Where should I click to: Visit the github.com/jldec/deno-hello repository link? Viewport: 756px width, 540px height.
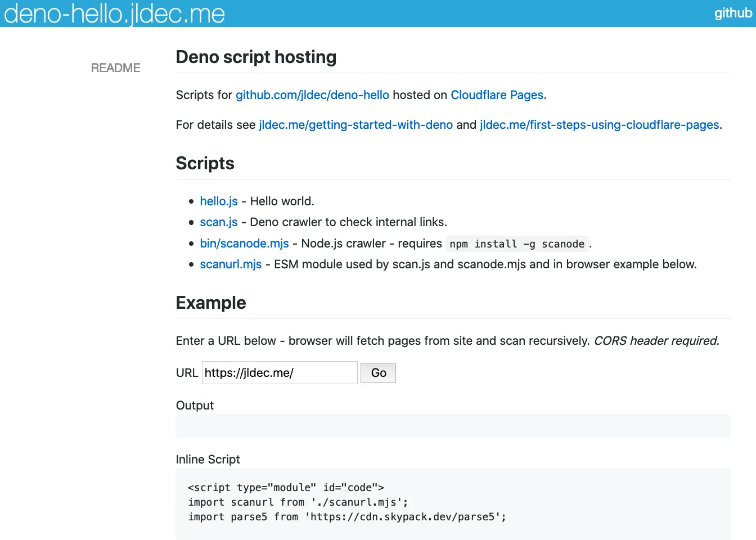312,94
